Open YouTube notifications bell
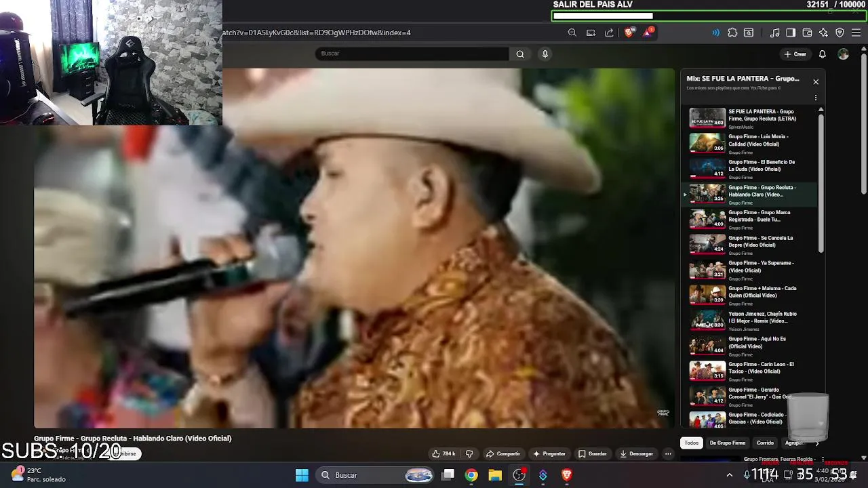This screenshot has height=488, width=868. coord(822,54)
